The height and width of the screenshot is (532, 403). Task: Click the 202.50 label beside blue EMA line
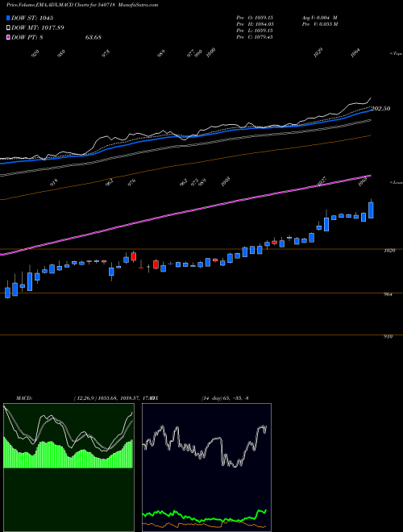[380, 109]
